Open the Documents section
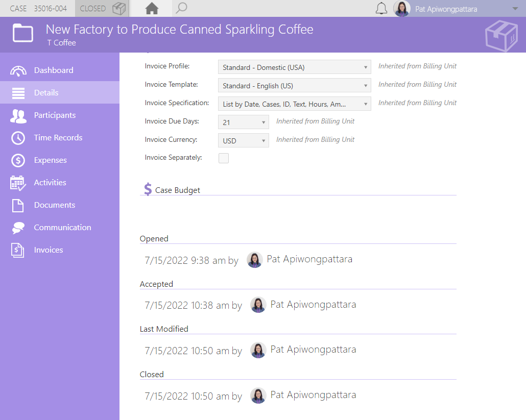This screenshot has height=420, width=526. pyautogui.click(x=60, y=205)
